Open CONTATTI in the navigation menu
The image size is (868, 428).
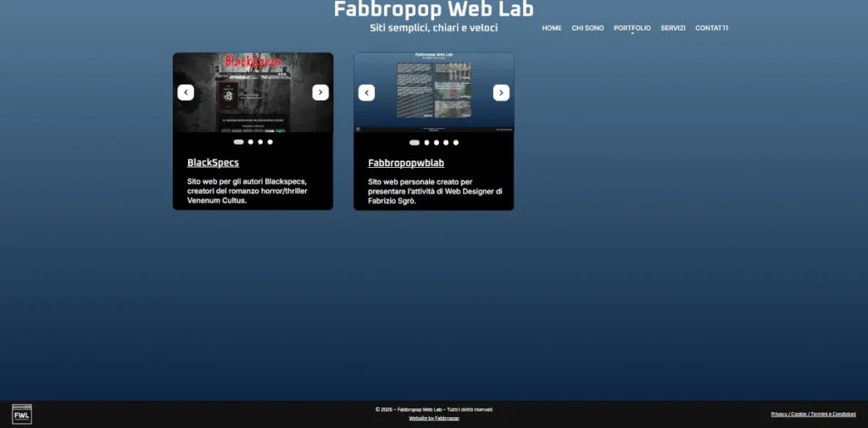tap(712, 28)
